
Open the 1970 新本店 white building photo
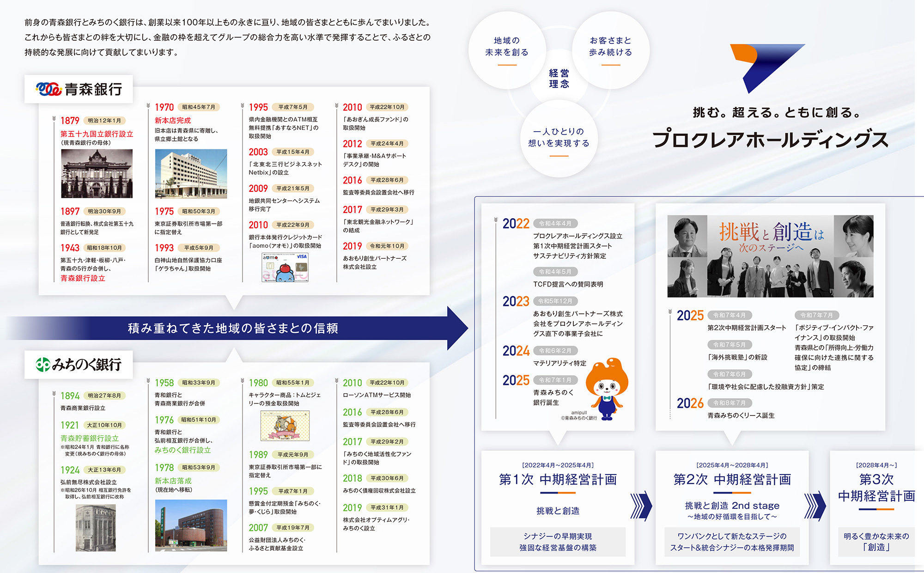click(x=191, y=174)
